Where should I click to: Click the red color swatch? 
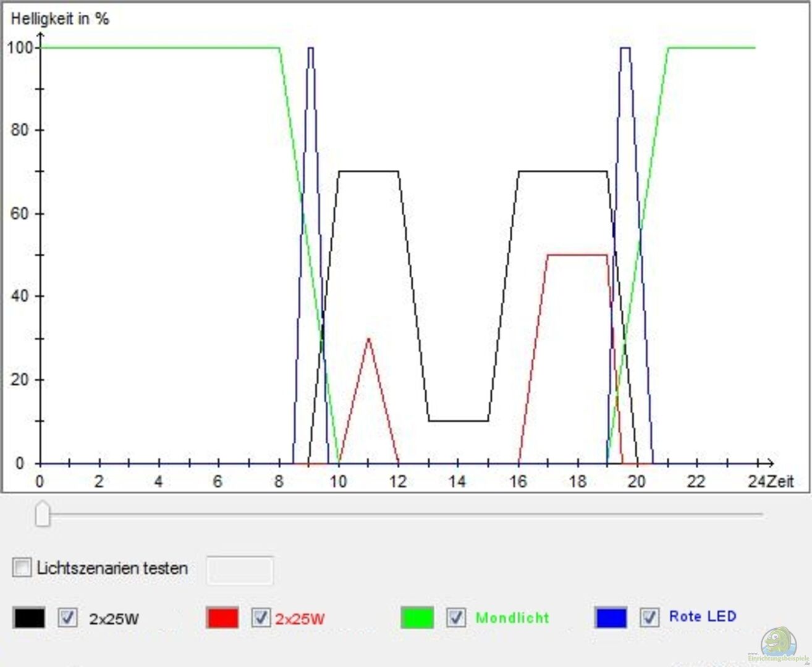tap(222, 618)
